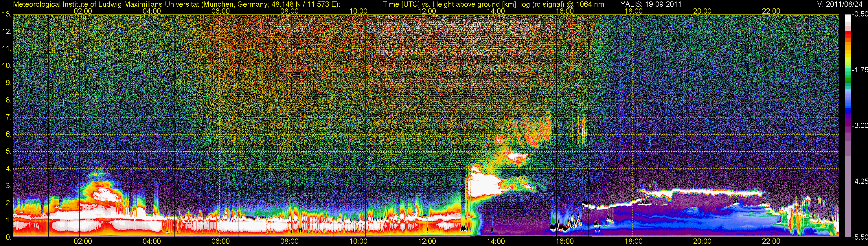Click the 04:00 label on the top time axis
The image size is (868, 246).
[152, 11]
